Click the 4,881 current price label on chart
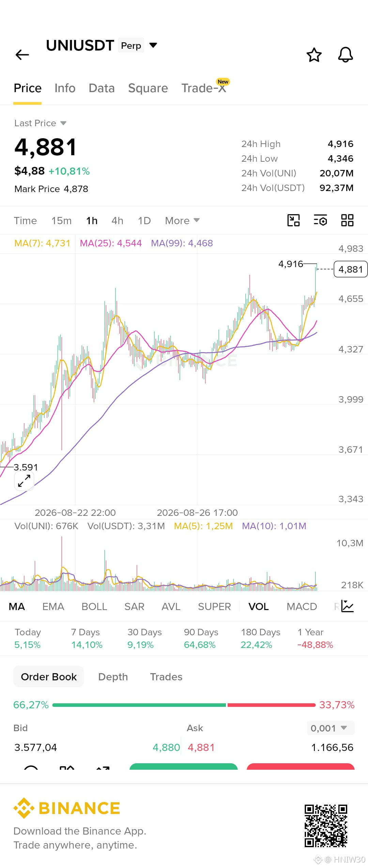Image resolution: width=368 pixels, height=868 pixels. coord(351,269)
